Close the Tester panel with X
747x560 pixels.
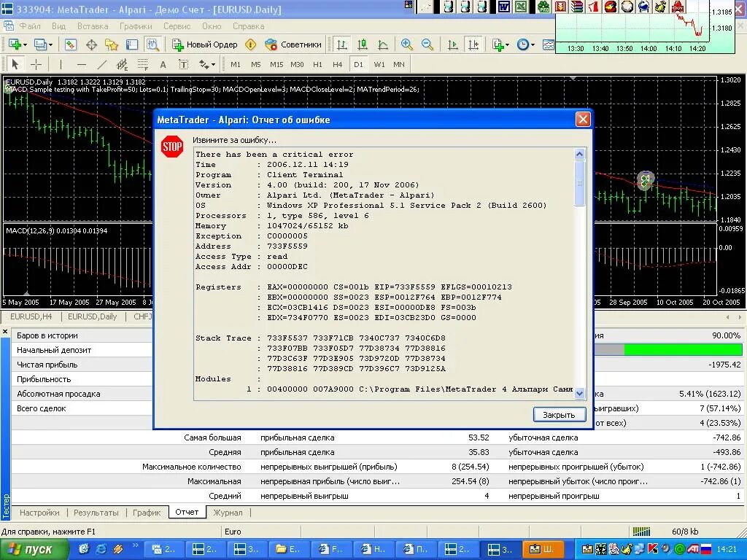click(5, 332)
